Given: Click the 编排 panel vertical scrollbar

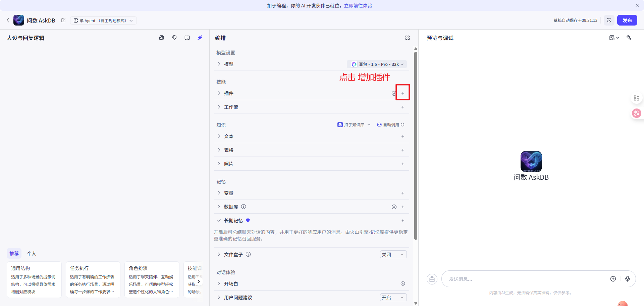Looking at the screenshot, I should click(416, 145).
